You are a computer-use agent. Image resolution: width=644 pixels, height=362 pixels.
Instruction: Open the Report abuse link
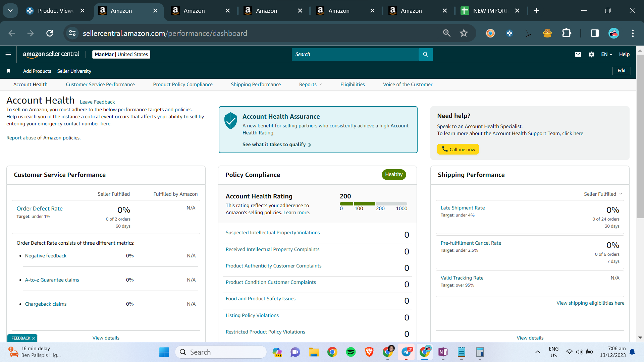pyautogui.click(x=21, y=138)
